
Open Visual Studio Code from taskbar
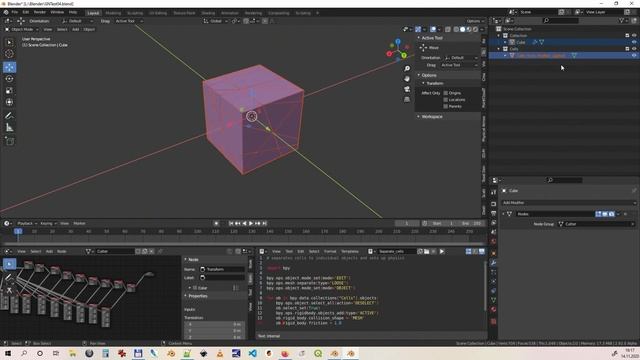252,353
